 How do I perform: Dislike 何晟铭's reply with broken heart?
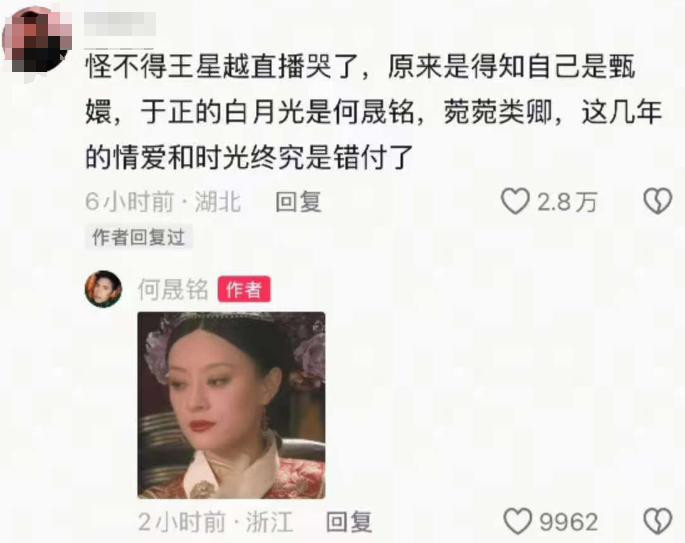(x=657, y=521)
